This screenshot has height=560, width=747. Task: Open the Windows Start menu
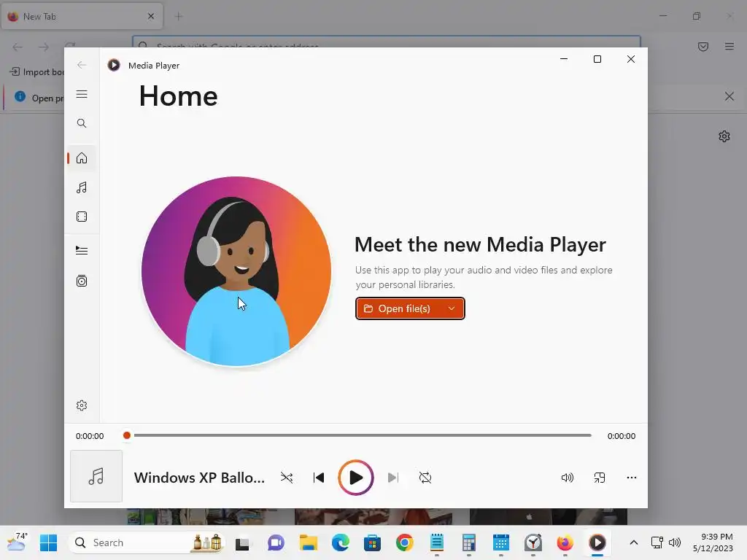click(x=49, y=542)
